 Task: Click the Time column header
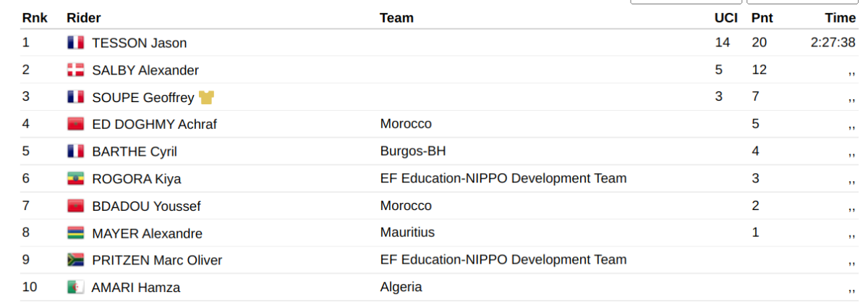pyautogui.click(x=841, y=17)
